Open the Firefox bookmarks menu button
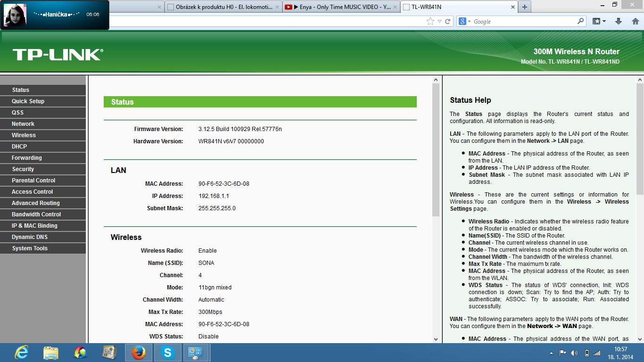 click(x=599, y=21)
